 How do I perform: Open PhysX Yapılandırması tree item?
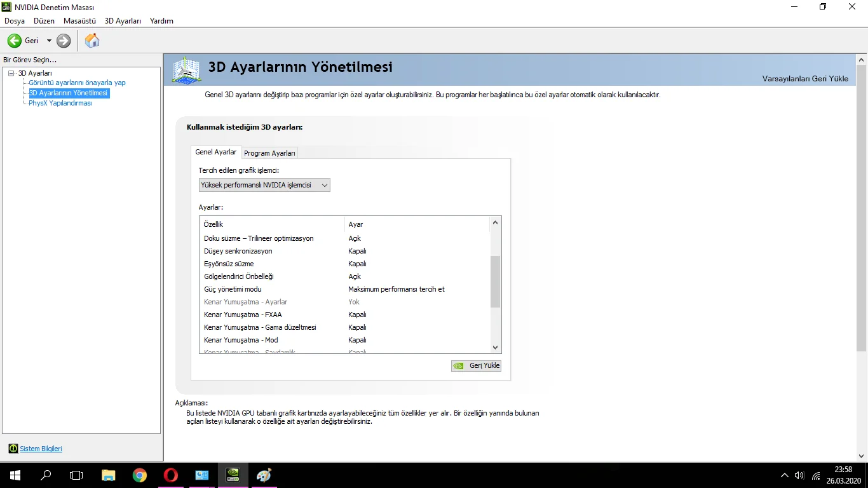[60, 103]
